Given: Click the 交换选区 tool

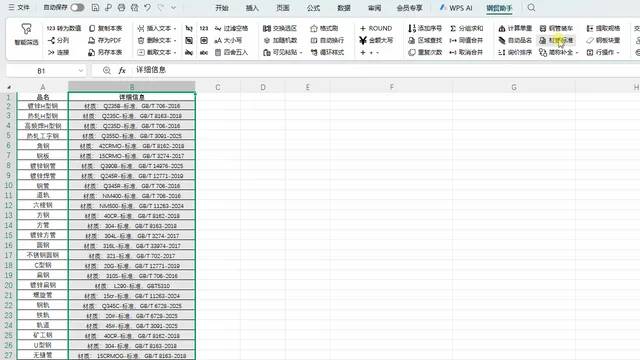Looking at the screenshot, I should (280, 28).
